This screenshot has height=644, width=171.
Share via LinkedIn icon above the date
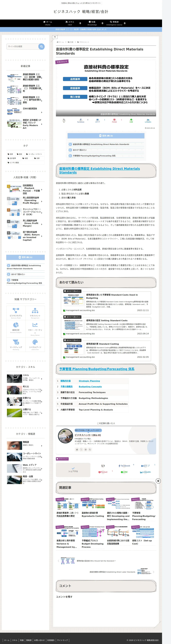(x=148, y=121)
